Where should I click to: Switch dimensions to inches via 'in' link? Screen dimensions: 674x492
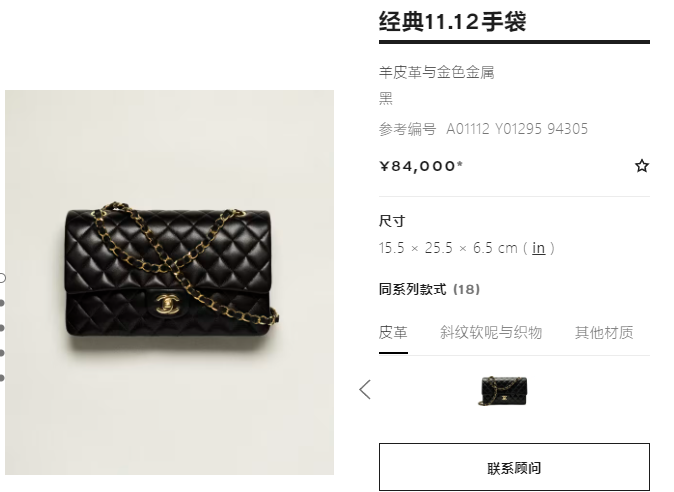pyautogui.click(x=538, y=248)
